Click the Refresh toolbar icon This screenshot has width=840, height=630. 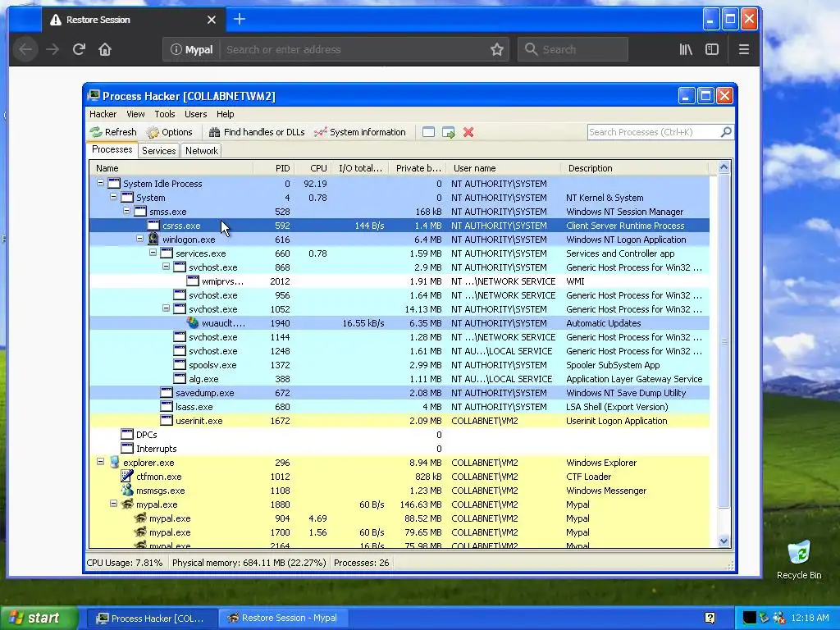pyautogui.click(x=96, y=132)
